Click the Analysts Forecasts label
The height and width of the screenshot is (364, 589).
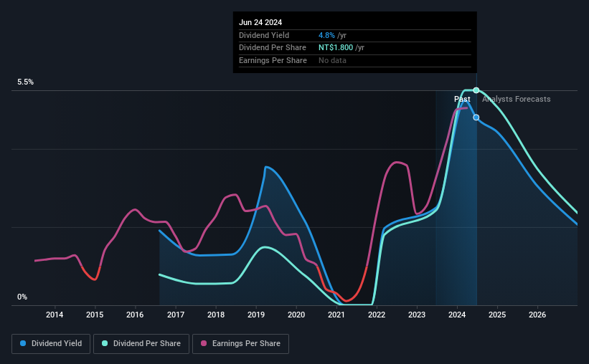click(x=516, y=99)
